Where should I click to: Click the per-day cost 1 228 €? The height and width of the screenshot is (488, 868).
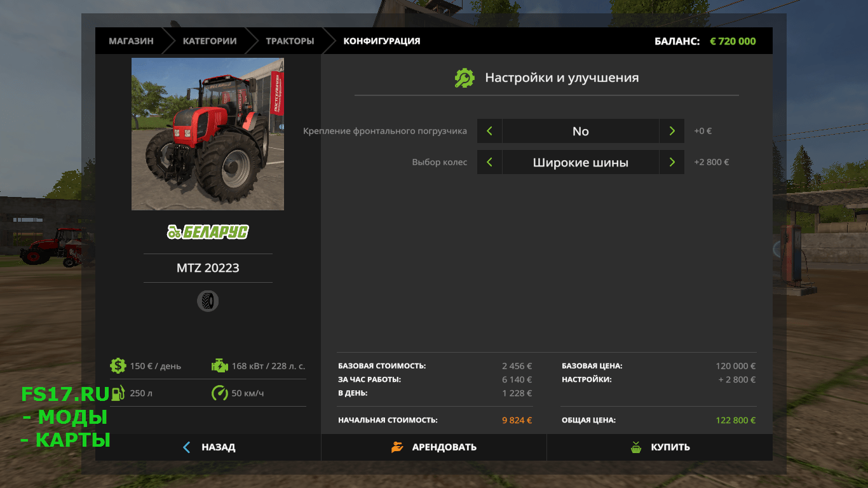point(517,393)
